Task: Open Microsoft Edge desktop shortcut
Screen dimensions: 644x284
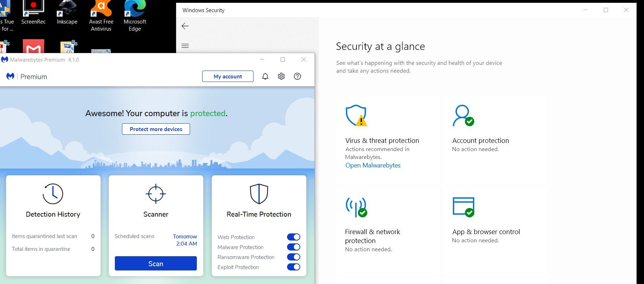Action: 135,16
